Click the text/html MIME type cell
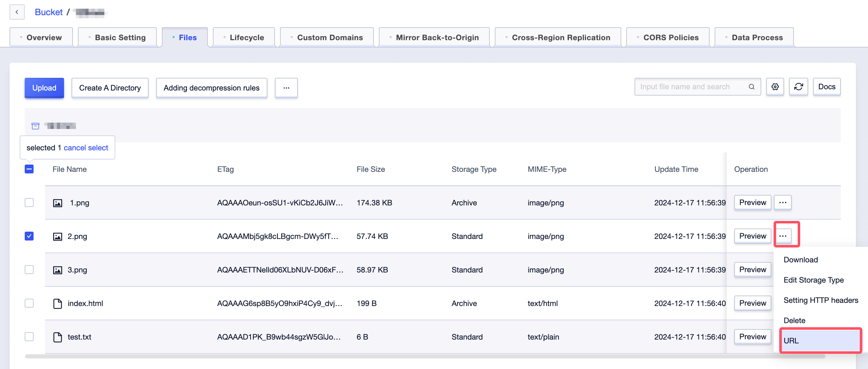This screenshot has width=868, height=369. (542, 304)
